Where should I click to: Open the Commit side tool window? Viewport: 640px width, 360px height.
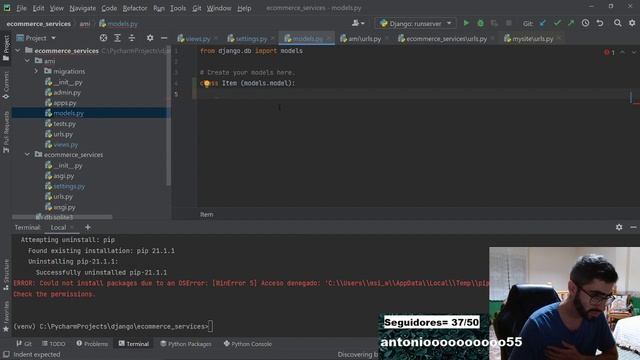6,85
